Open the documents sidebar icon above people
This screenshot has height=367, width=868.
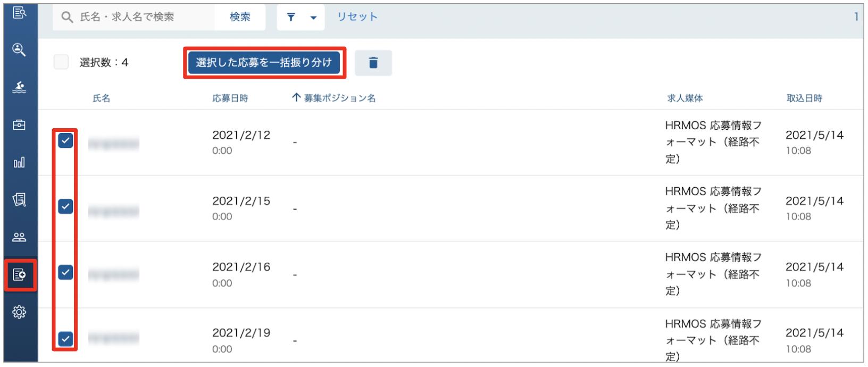(x=19, y=199)
